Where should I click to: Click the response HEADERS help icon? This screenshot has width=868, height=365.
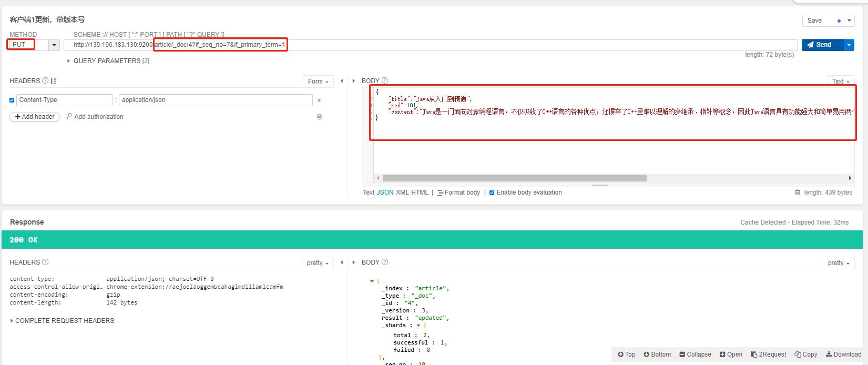45,262
